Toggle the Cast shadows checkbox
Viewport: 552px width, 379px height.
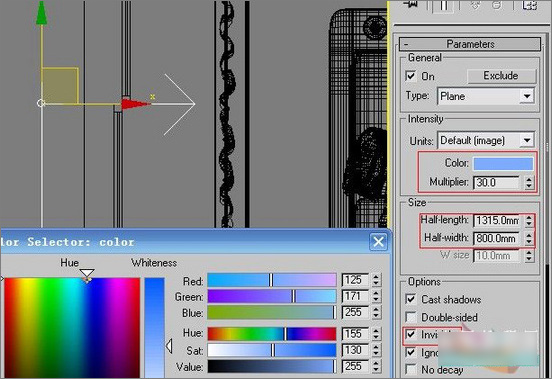click(410, 299)
